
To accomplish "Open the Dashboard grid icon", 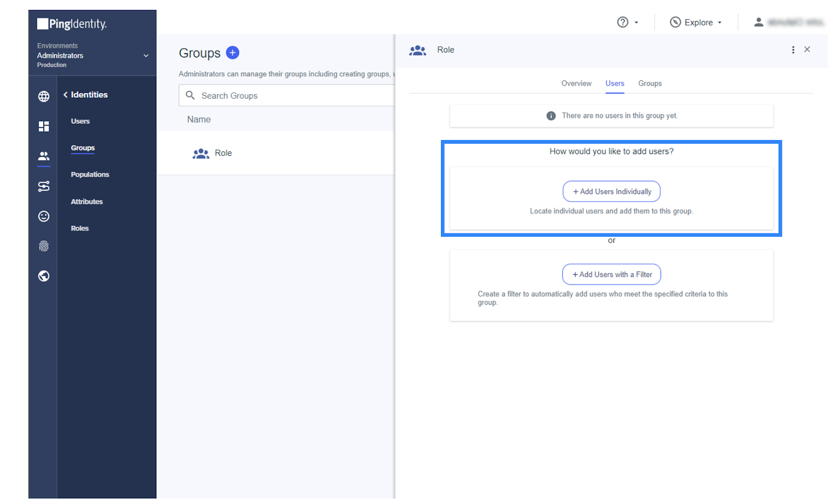I will coord(44,126).
